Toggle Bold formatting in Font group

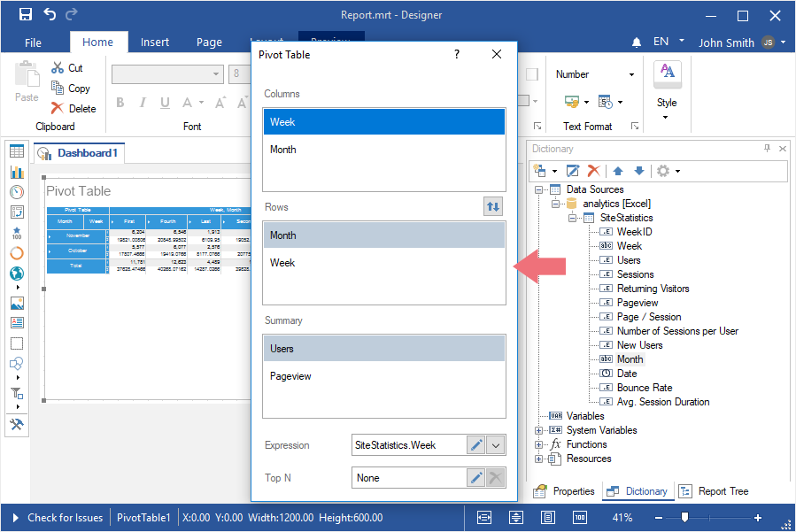(120, 103)
